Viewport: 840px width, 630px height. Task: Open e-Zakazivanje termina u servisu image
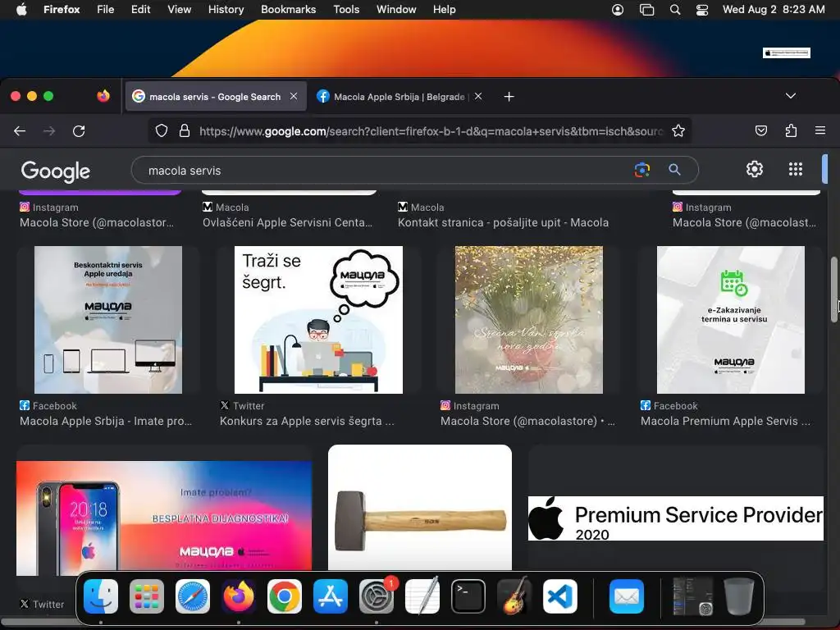point(731,320)
